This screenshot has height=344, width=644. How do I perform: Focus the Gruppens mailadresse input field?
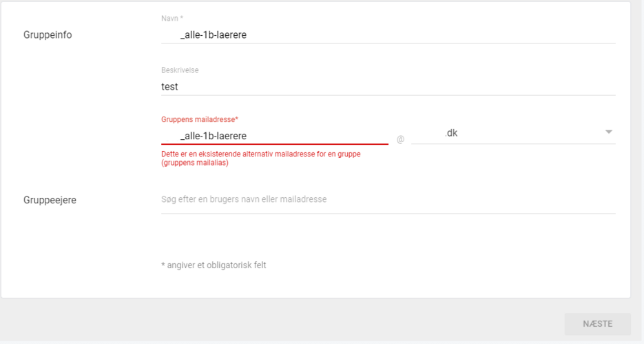click(274, 136)
